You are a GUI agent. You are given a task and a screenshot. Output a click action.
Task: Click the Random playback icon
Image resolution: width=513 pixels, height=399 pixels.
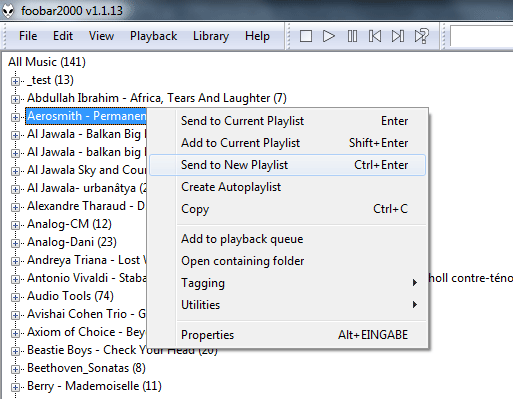(421, 36)
